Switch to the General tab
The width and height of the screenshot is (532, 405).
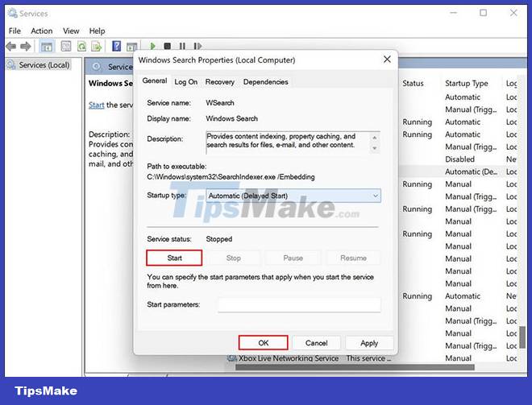coord(155,81)
